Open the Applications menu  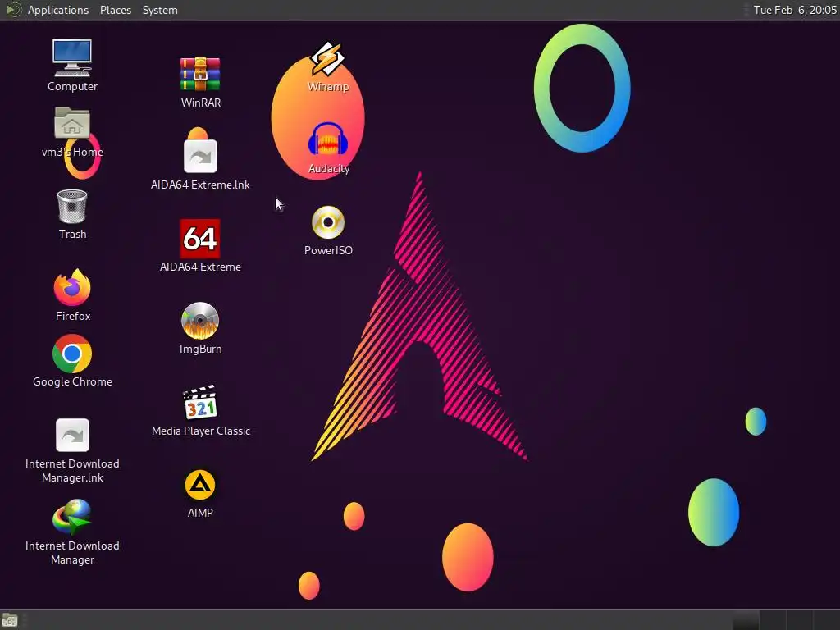click(58, 10)
